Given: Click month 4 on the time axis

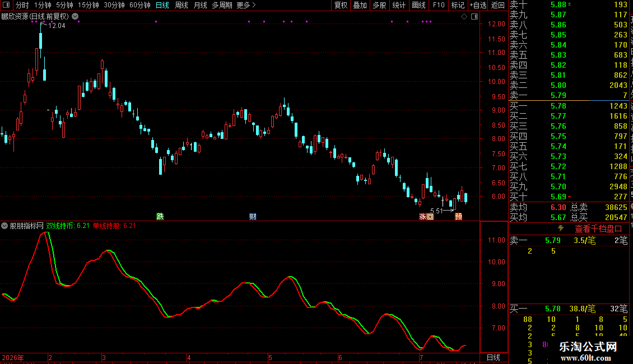Looking at the screenshot, I should tap(189, 357).
